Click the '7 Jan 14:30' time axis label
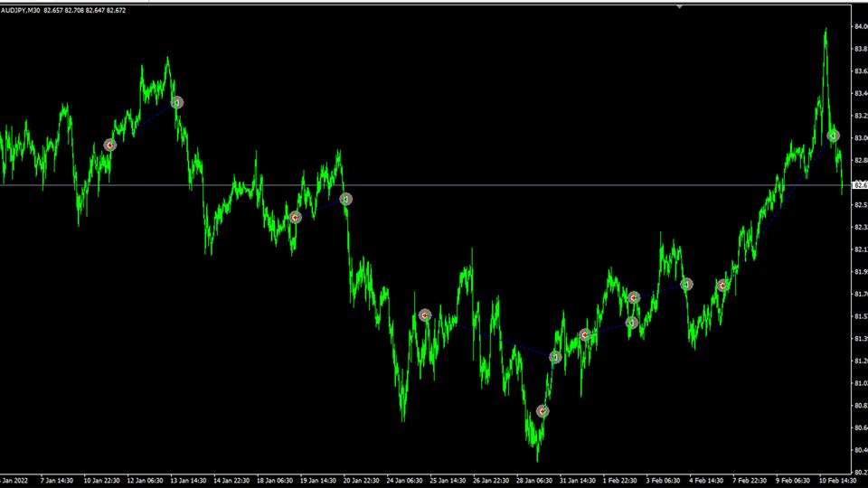The image size is (868, 488). [56, 481]
